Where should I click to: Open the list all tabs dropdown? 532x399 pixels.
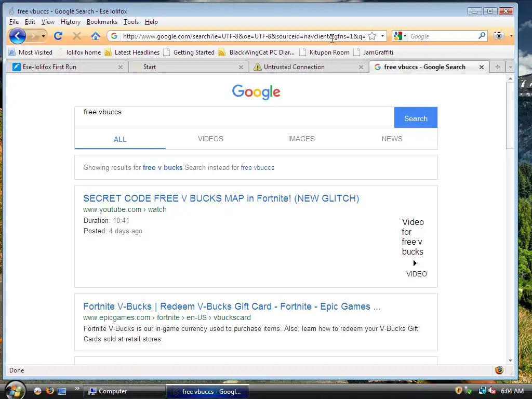510,67
